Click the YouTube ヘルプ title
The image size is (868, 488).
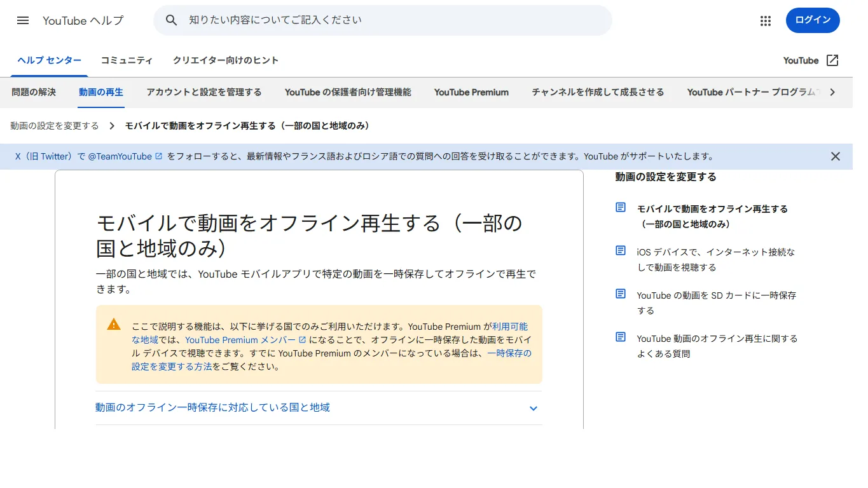tap(83, 20)
